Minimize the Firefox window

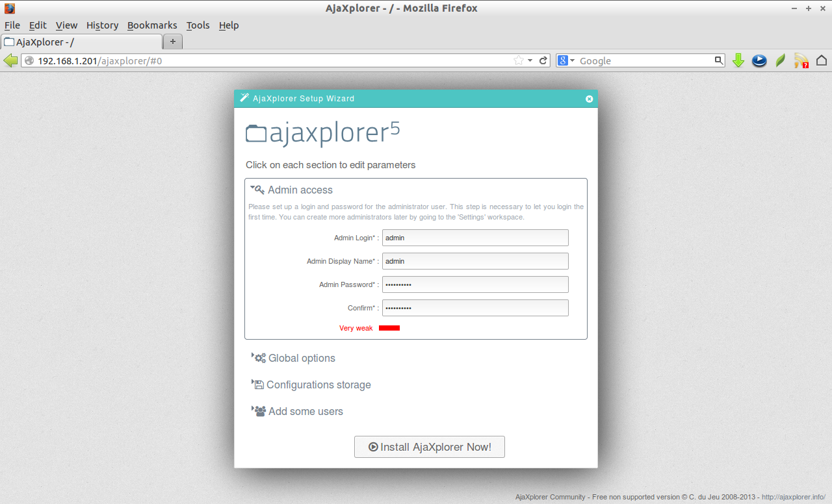[x=794, y=8]
